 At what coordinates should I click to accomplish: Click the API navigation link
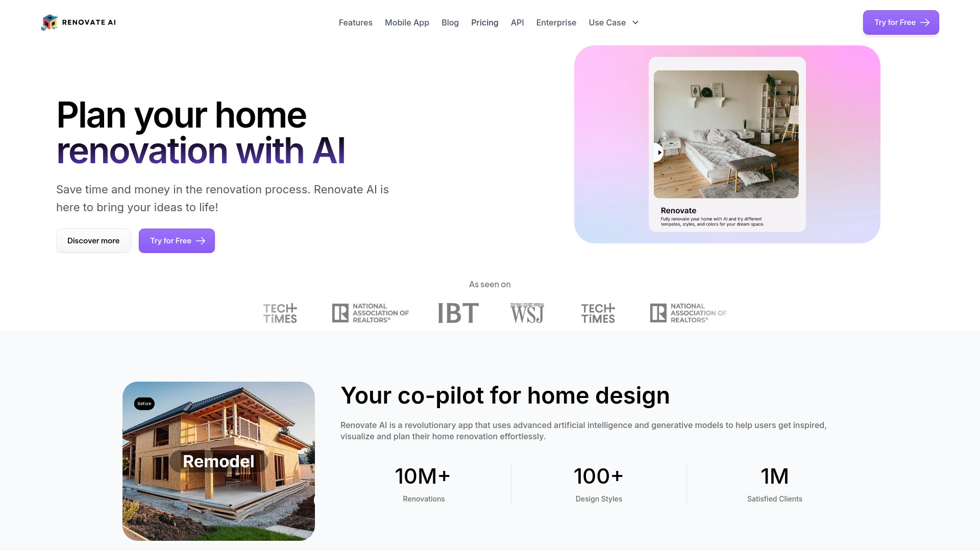pyautogui.click(x=517, y=22)
